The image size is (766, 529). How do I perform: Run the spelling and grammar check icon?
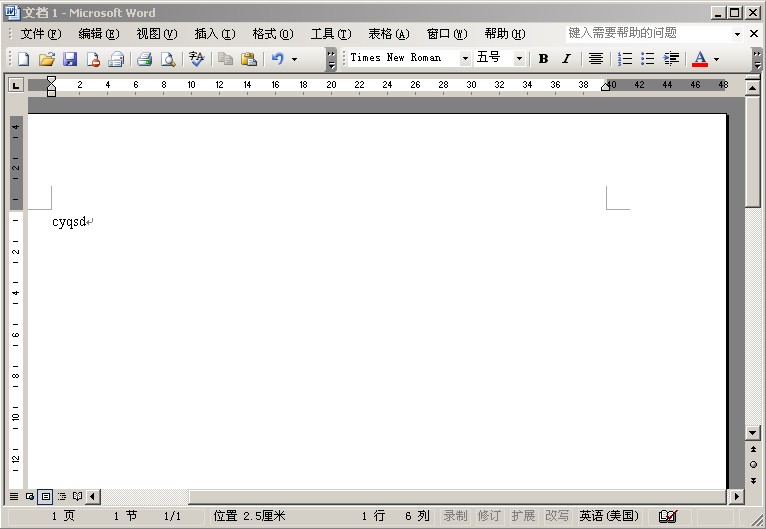tap(196, 59)
